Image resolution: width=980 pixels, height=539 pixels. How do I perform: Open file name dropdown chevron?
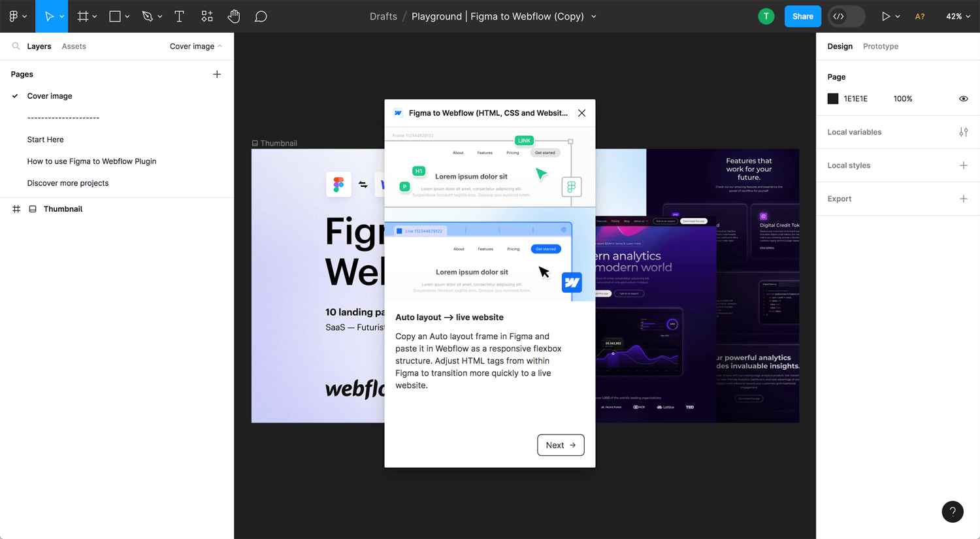coord(594,16)
